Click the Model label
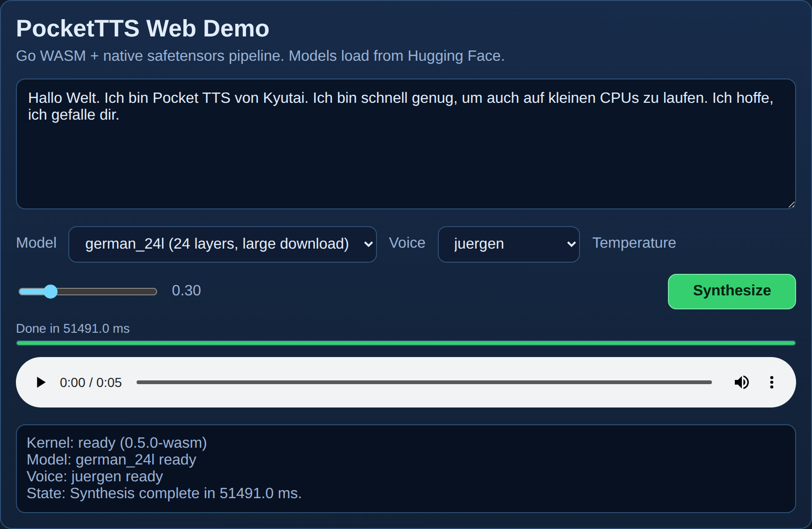 tap(36, 243)
